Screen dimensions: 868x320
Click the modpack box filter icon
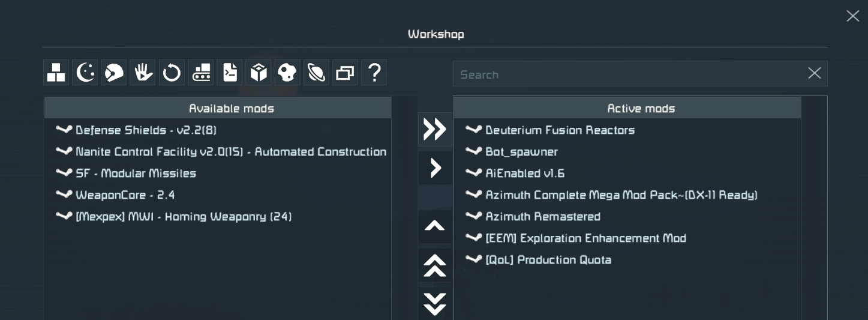tap(259, 73)
